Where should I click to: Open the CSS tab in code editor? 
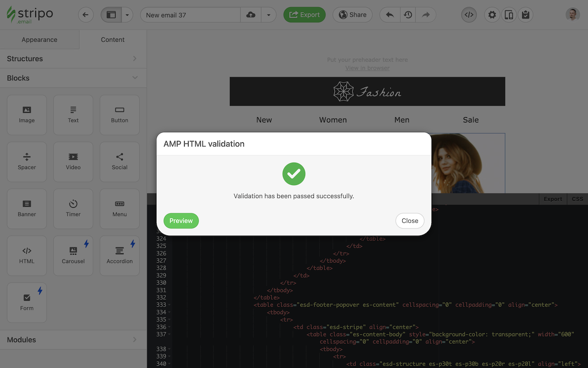click(577, 199)
